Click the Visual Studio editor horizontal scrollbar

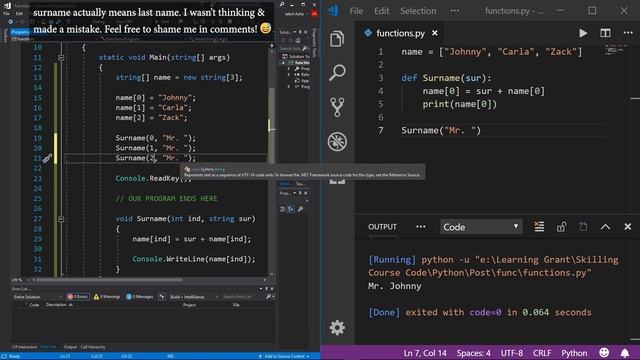tap(108, 280)
